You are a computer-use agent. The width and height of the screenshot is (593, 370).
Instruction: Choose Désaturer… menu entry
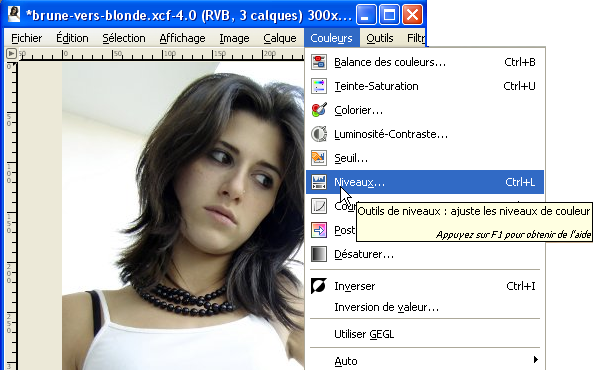[x=425, y=254]
